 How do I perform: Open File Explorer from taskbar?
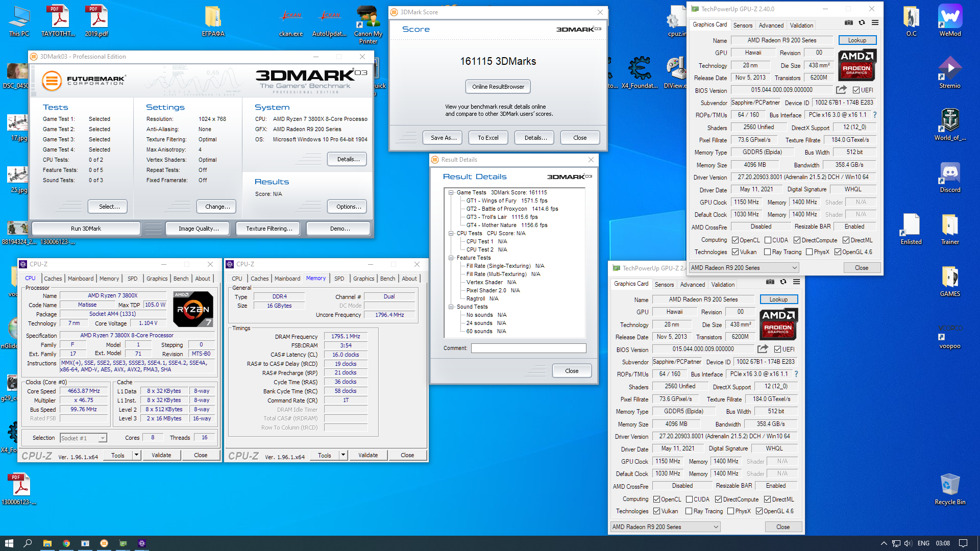pos(47,543)
